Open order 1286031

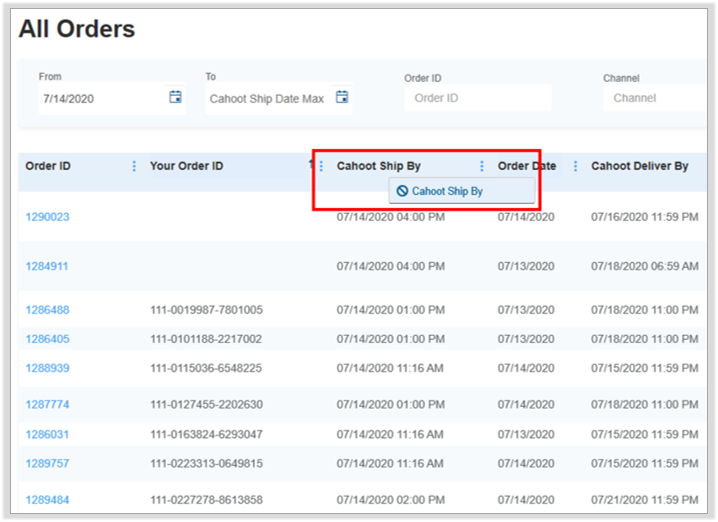(47, 435)
